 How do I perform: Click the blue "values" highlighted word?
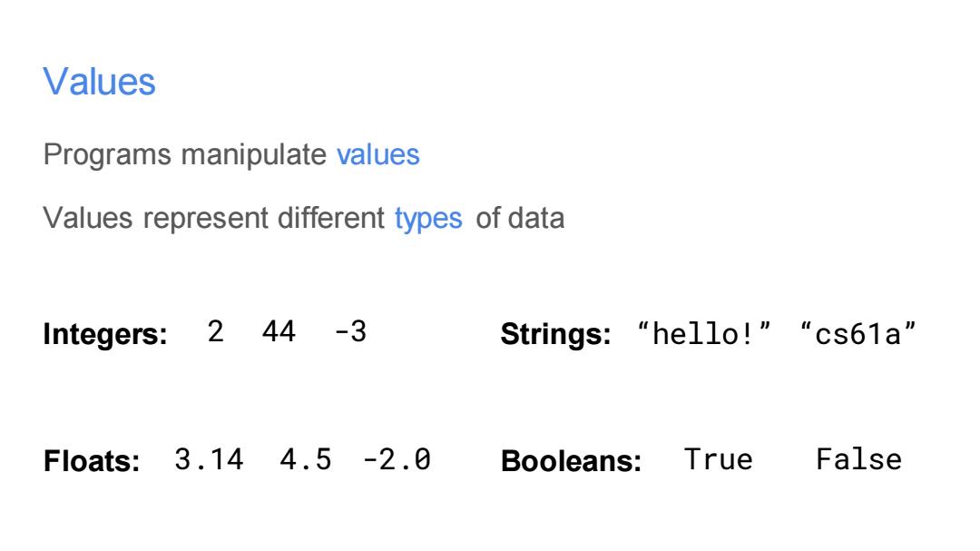(x=378, y=154)
